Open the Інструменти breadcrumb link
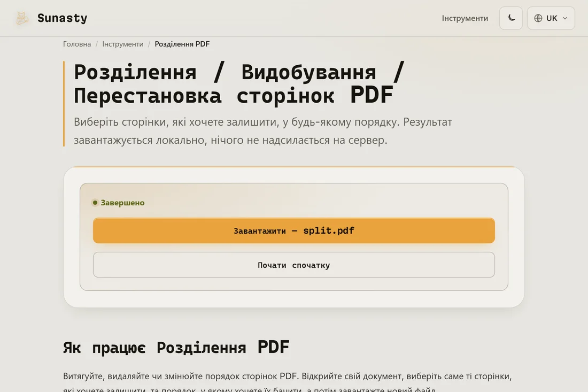Viewport: 588px width, 392px height. click(x=122, y=44)
